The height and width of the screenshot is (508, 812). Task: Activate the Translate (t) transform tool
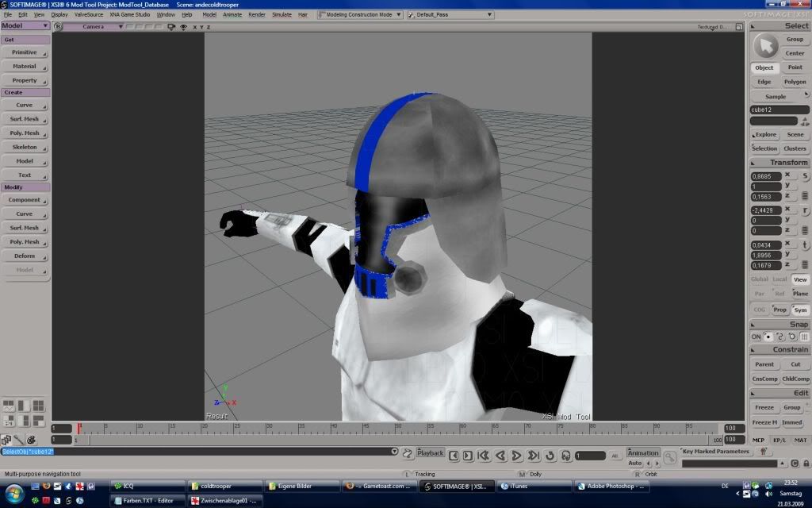pyautogui.click(x=806, y=245)
